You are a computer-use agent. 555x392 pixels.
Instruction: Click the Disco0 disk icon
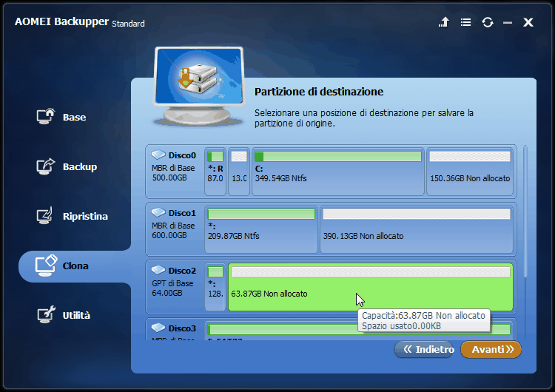click(x=158, y=155)
